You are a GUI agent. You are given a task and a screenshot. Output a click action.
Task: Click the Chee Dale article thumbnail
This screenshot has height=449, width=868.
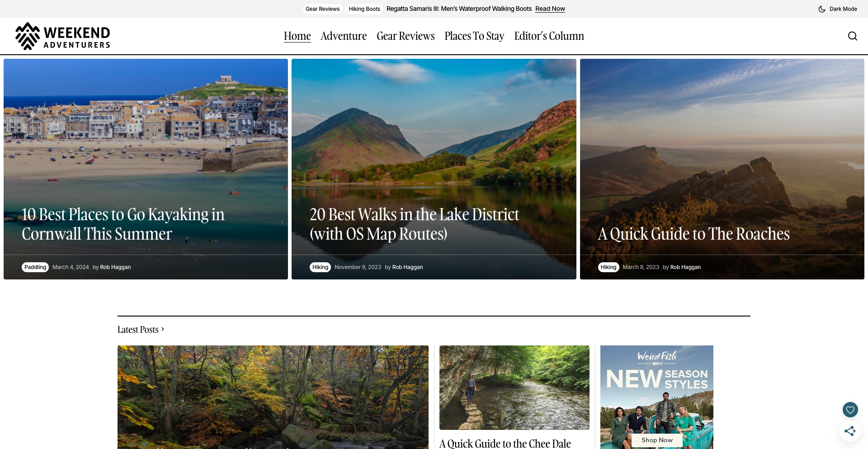tap(514, 388)
